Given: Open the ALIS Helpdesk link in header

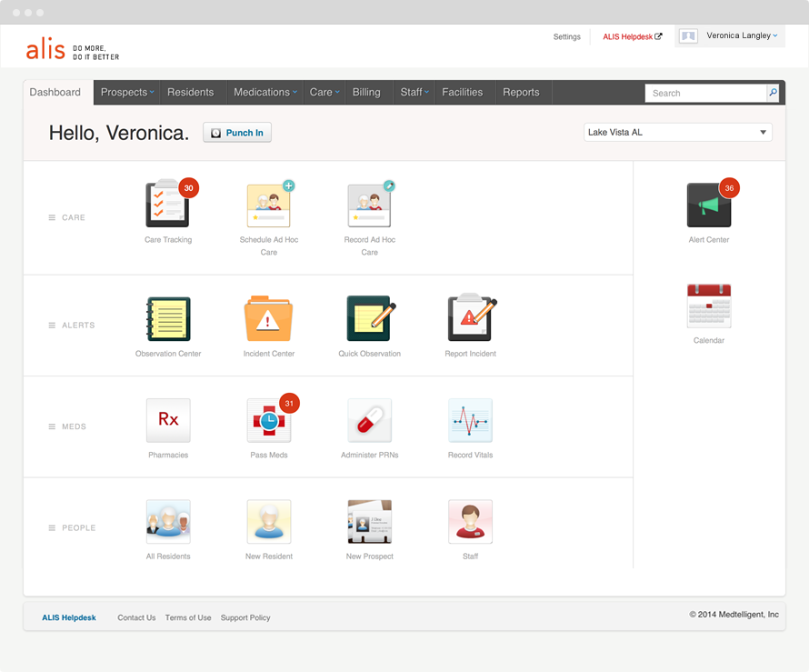Looking at the screenshot, I should (632, 36).
